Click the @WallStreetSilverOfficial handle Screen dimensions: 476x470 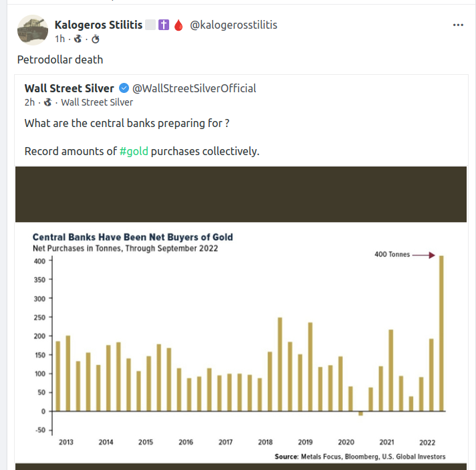pyautogui.click(x=194, y=88)
